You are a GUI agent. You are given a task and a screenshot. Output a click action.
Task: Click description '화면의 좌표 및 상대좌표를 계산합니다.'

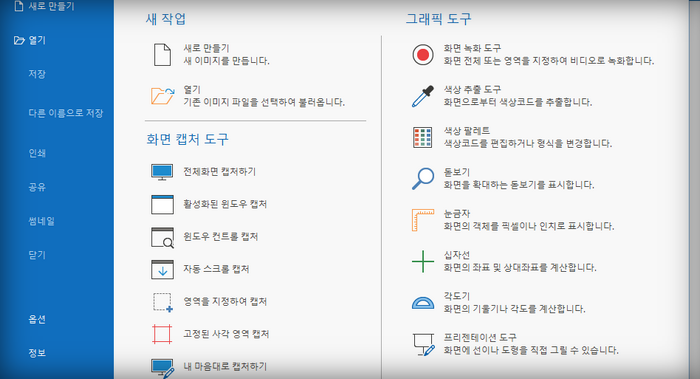tap(520, 268)
